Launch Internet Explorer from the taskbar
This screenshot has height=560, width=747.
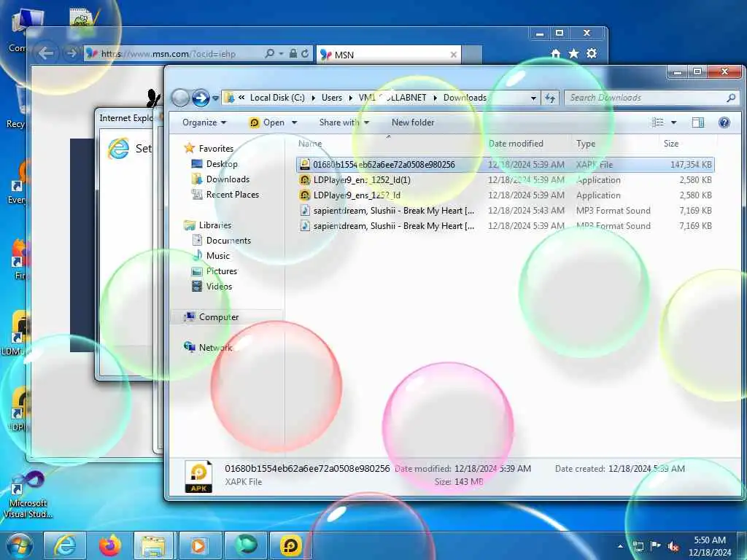point(65,545)
